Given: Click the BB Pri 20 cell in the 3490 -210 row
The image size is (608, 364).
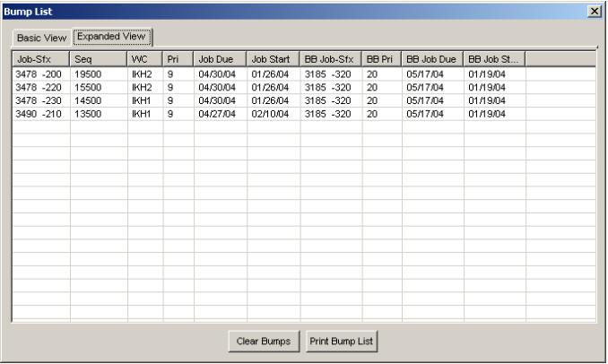Looking at the screenshot, I should point(382,114).
